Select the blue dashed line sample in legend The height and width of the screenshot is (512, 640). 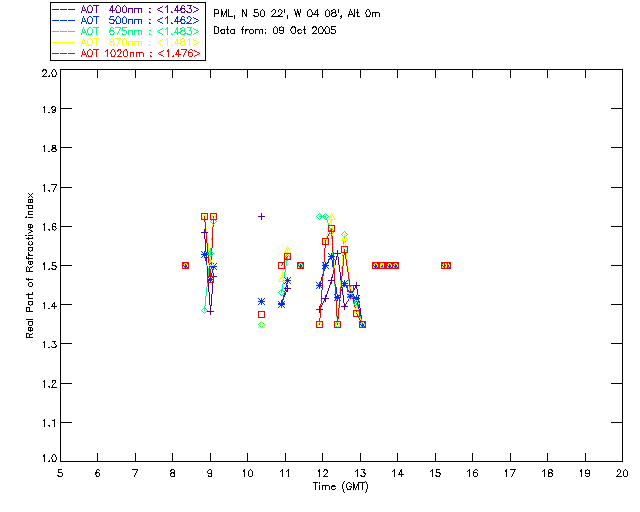click(x=63, y=20)
